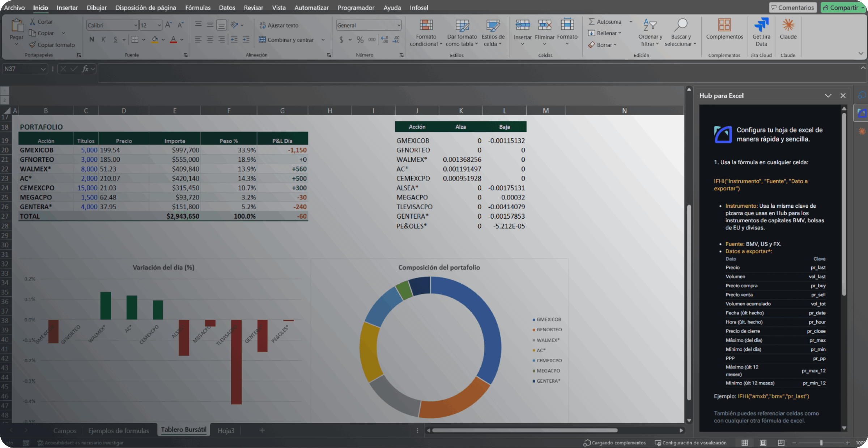Click the Insertar cells icon
This screenshot has height=448, width=868.
point(523,25)
